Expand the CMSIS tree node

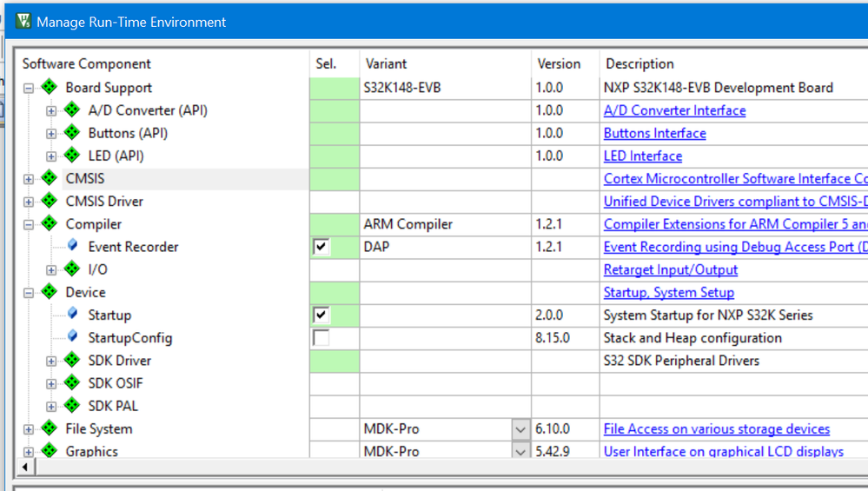click(29, 179)
